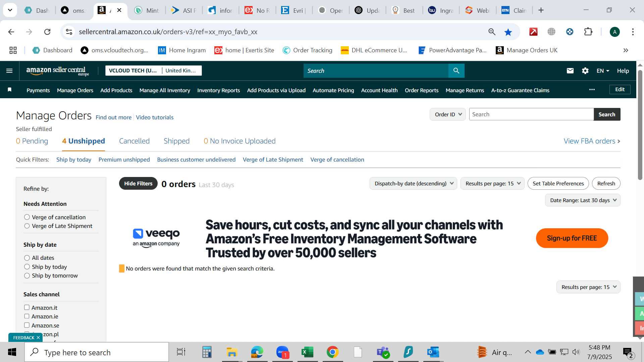The image size is (644, 362).
Task: Click the site information icon in address bar
Action: (x=69, y=32)
